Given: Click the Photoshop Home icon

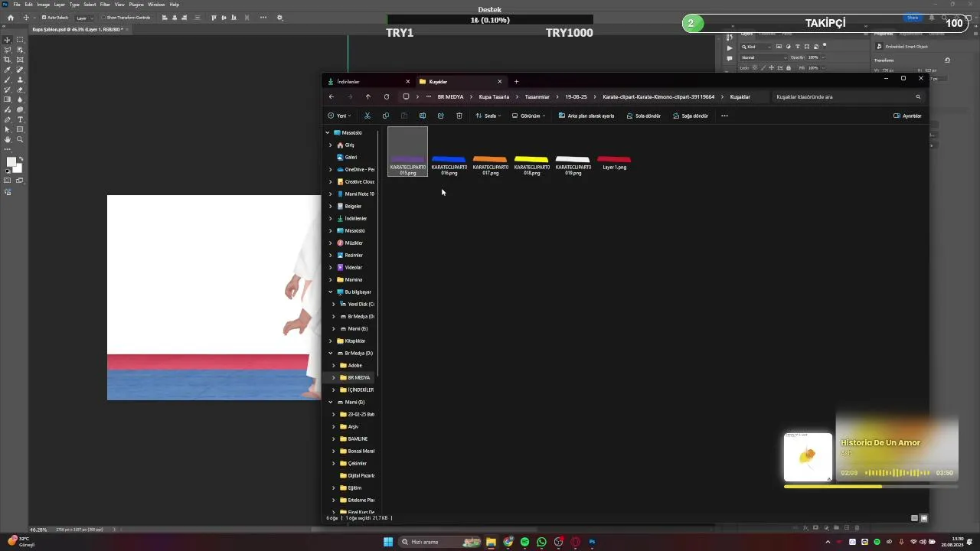Looking at the screenshot, I should (x=10, y=18).
